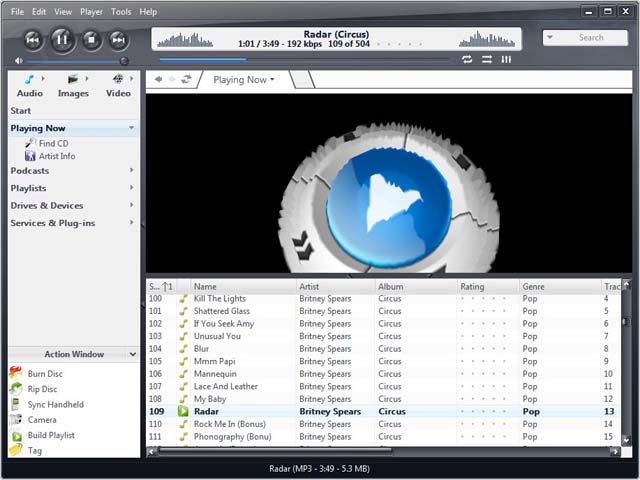Expand the Podcasts section
Screen dimensions: 640x480
(131, 170)
